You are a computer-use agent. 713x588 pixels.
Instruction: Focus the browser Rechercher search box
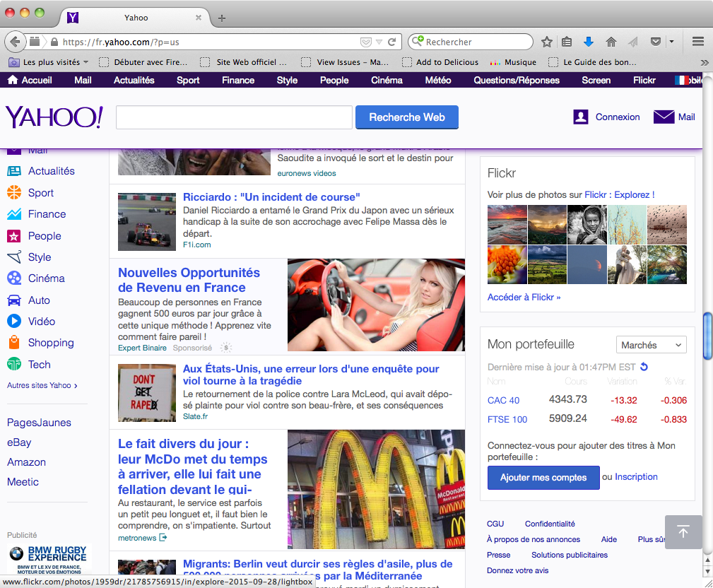click(471, 42)
